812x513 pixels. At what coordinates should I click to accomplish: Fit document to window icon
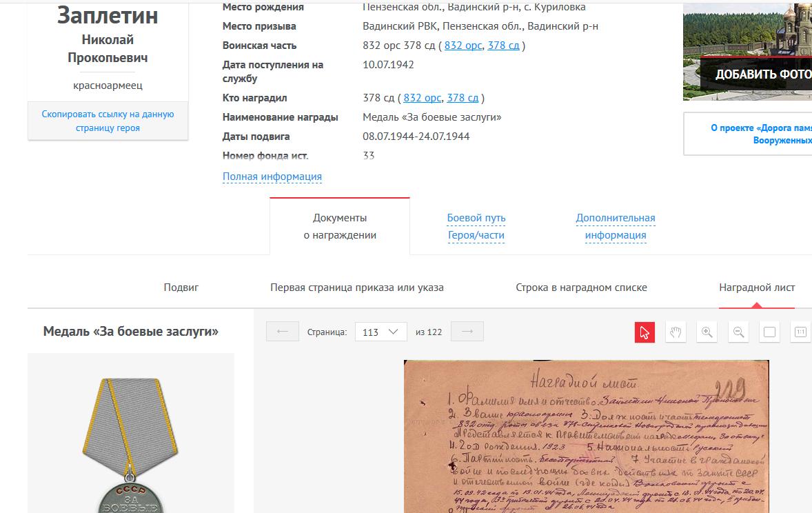(769, 332)
